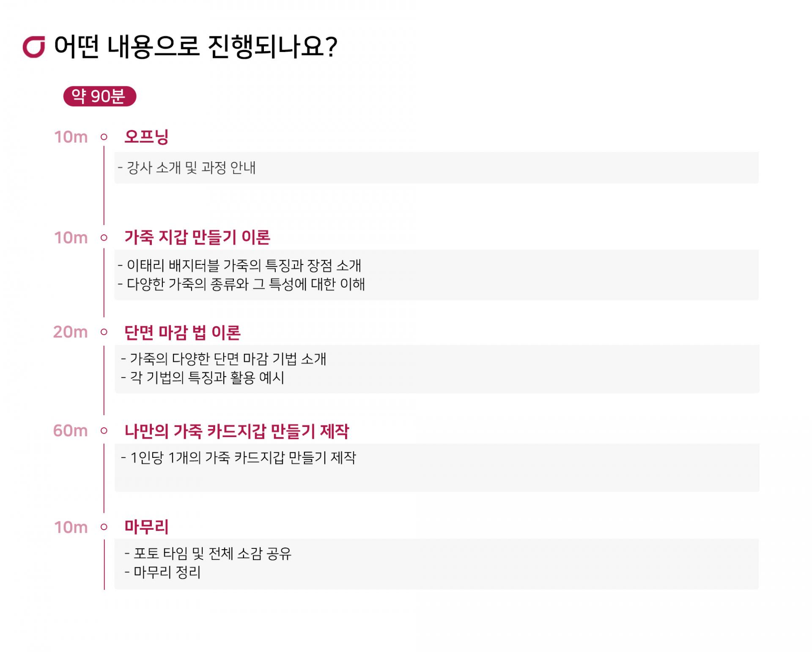Click the 20m time label
The width and height of the screenshot is (812, 652).
(x=70, y=332)
